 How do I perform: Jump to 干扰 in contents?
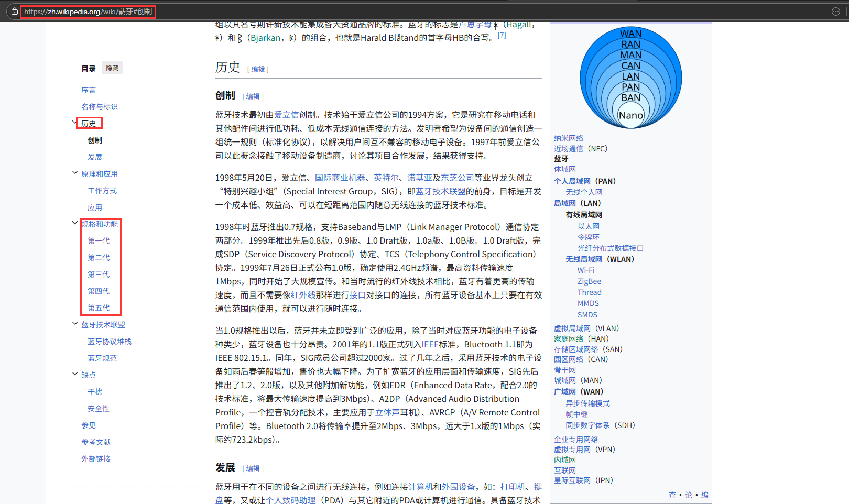(95, 392)
